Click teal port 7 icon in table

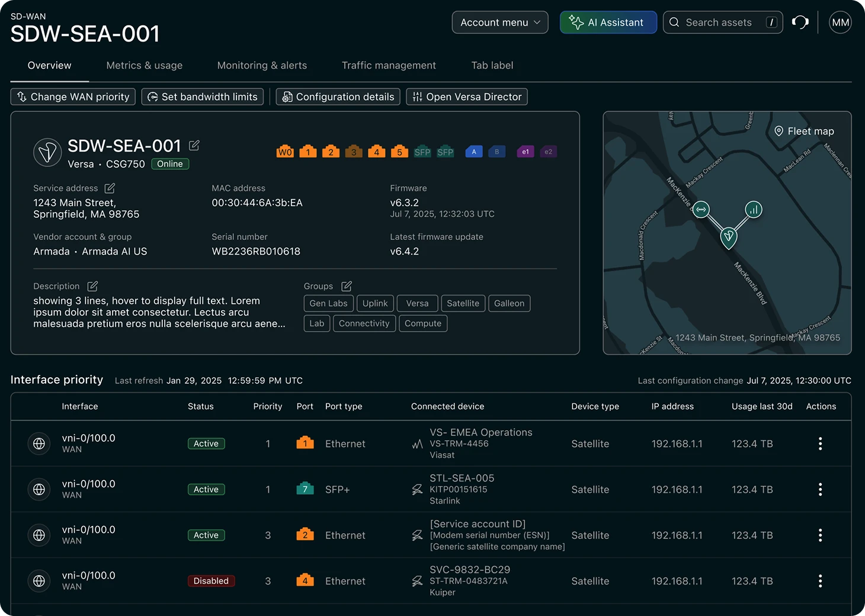[x=305, y=489]
